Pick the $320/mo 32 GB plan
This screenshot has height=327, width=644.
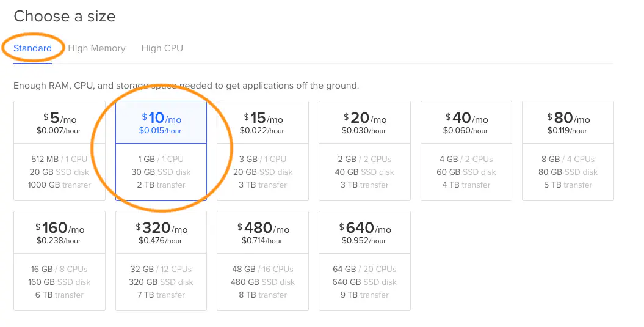161,260
